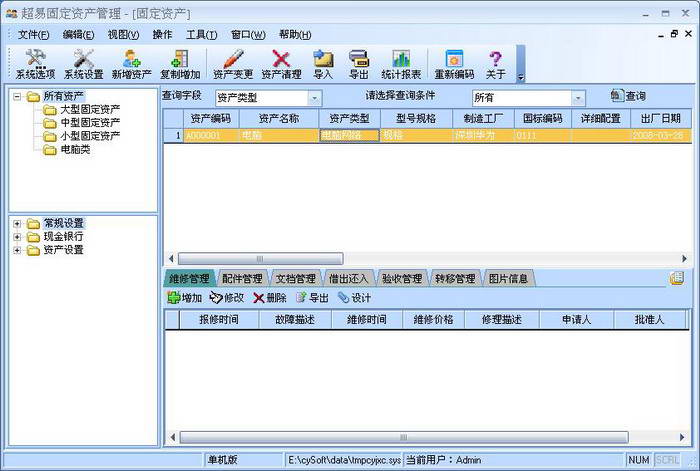Click the 资产清理 red X icon
Screen dimensions: 700x471
[281, 64]
